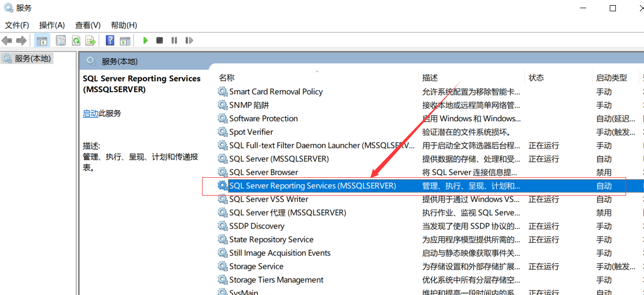This screenshot has height=295, width=644.
Task: Click the Back arrow in toolbar
Action: (7, 40)
